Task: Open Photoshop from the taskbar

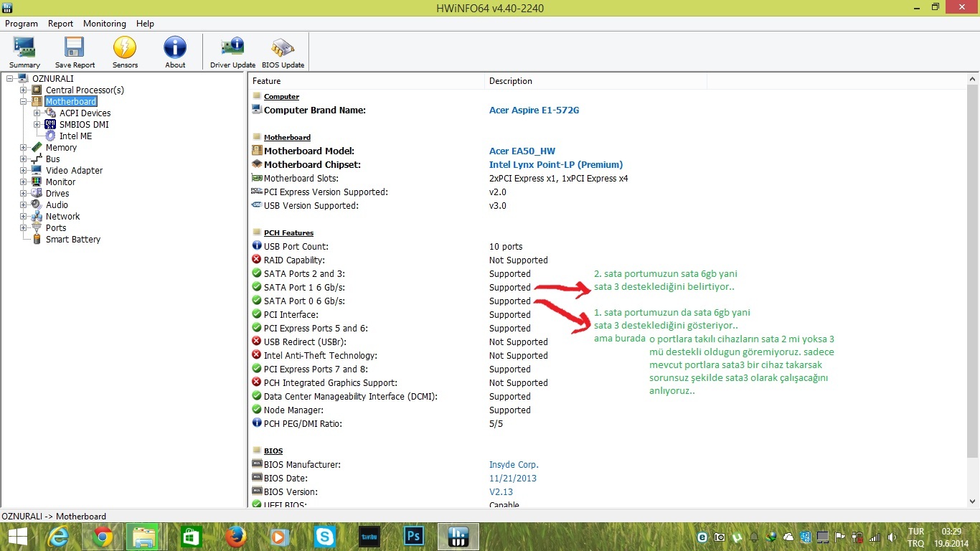Action: [414, 537]
